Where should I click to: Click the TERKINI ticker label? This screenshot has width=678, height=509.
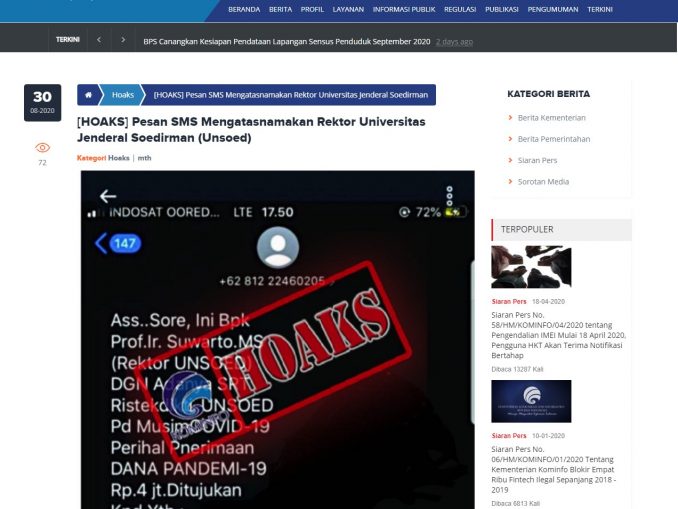click(x=68, y=39)
